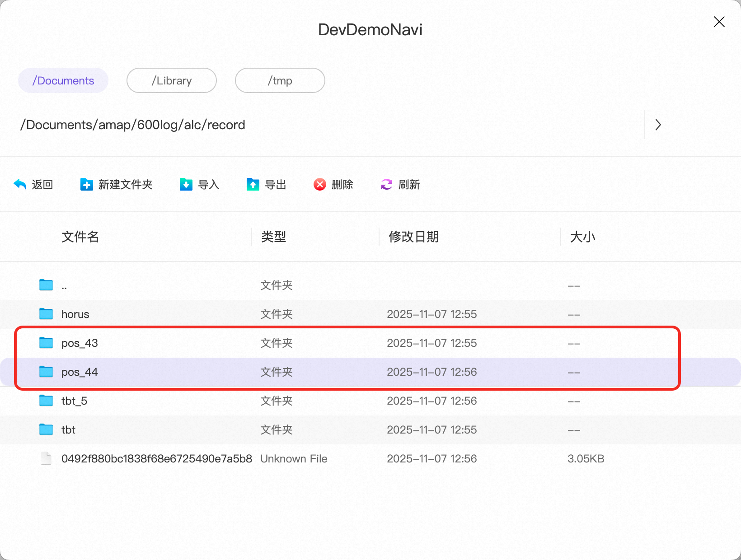
Task: Select the tbt_5 folder name
Action: tap(74, 401)
